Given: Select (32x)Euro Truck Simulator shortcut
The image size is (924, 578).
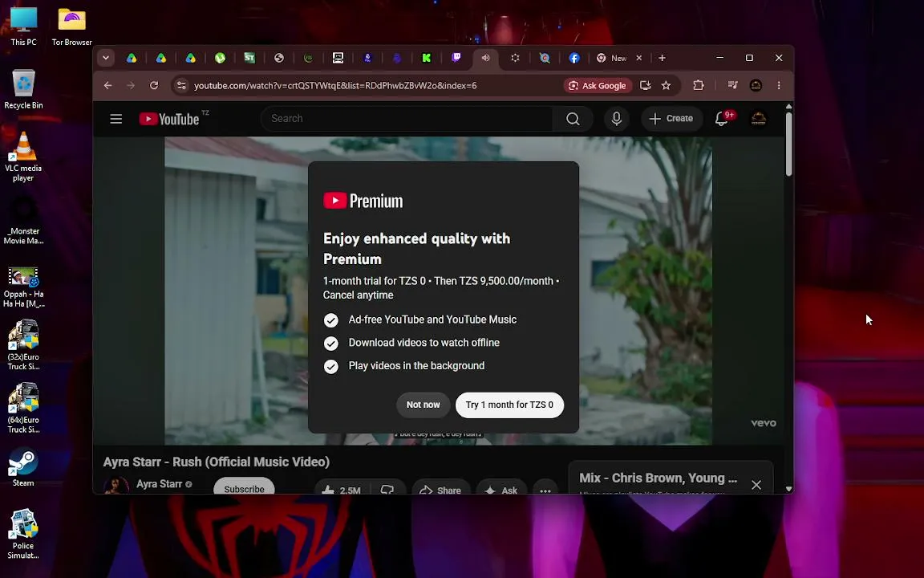Looking at the screenshot, I should coord(23,346).
